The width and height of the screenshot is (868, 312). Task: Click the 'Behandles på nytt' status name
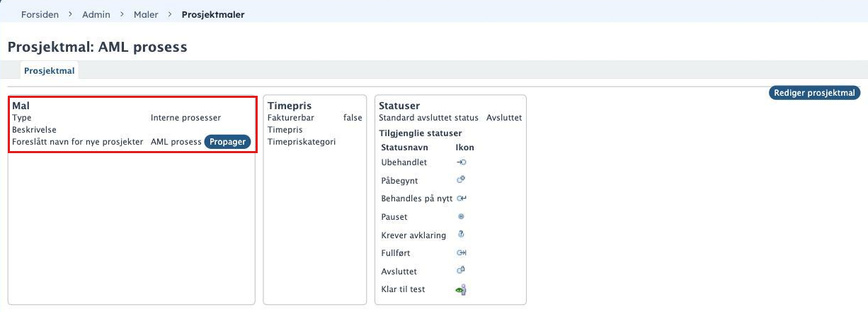coord(417,199)
